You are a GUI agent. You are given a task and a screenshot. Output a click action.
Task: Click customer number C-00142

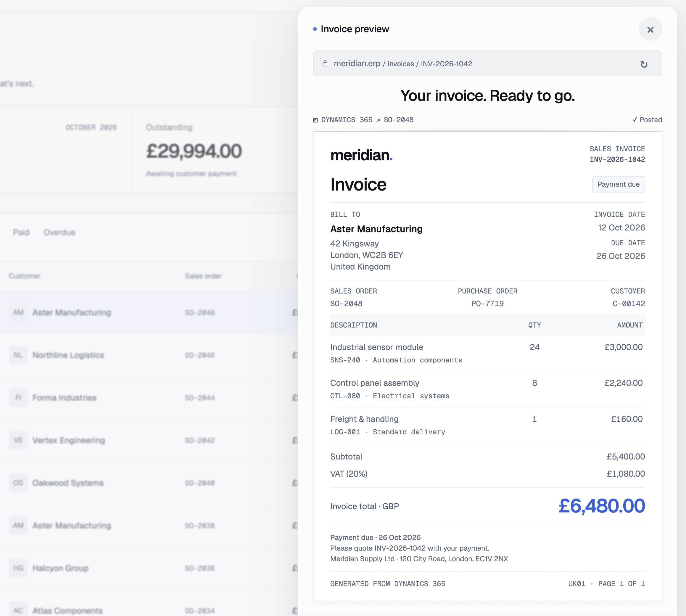point(628,304)
